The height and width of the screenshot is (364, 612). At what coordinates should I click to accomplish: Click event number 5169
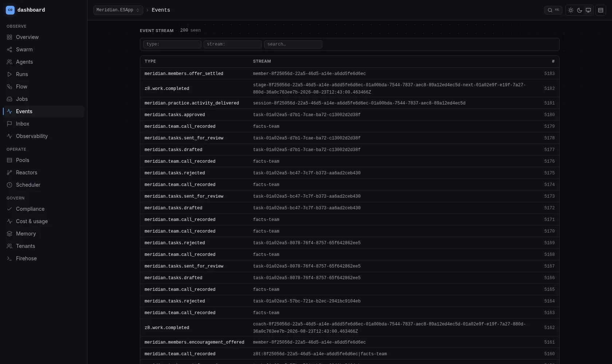point(350,243)
